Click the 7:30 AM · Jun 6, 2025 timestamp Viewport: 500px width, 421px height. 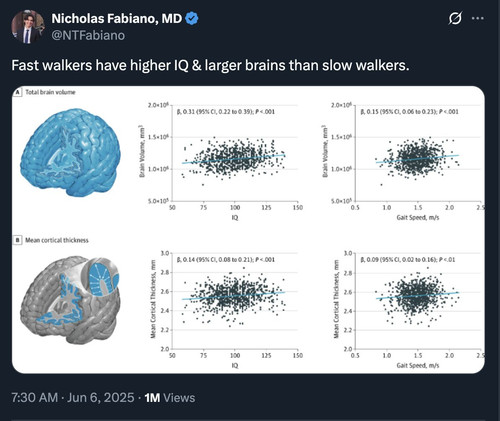(x=73, y=398)
